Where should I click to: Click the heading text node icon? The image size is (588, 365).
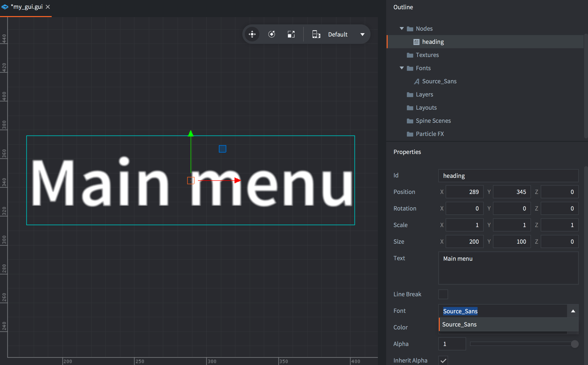pyautogui.click(x=416, y=42)
